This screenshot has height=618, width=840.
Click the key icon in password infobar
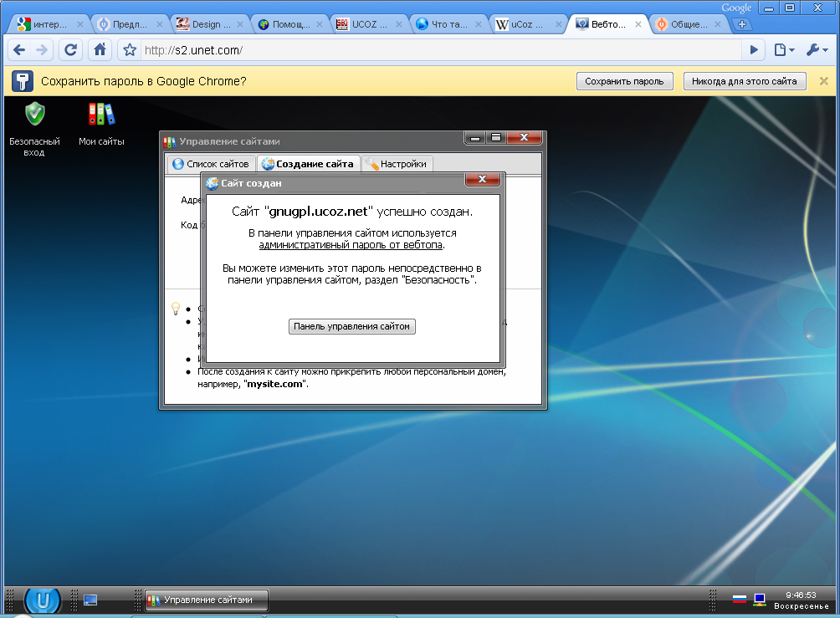[23, 81]
